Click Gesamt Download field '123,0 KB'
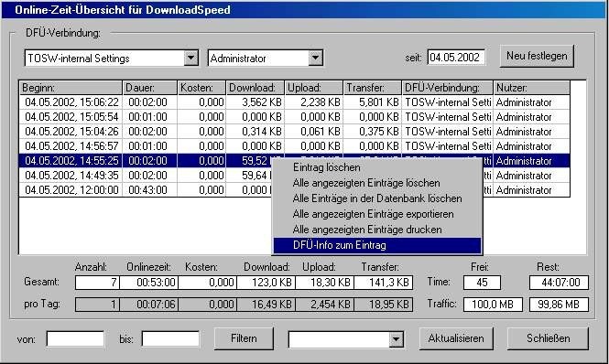Viewport: 609px width, 364px height. [266, 282]
